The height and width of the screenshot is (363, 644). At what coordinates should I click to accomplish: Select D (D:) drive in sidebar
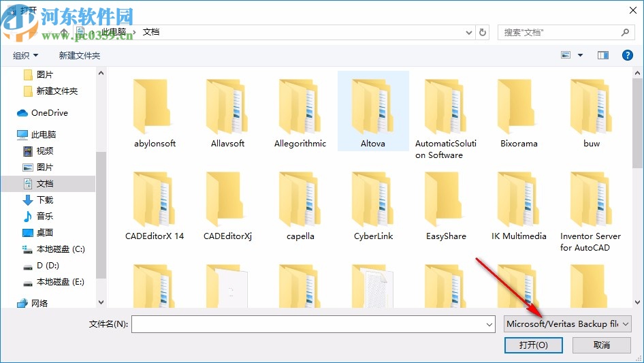tap(48, 266)
